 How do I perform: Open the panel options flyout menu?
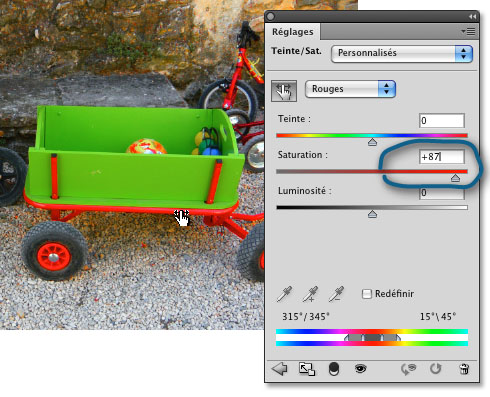[x=468, y=32]
